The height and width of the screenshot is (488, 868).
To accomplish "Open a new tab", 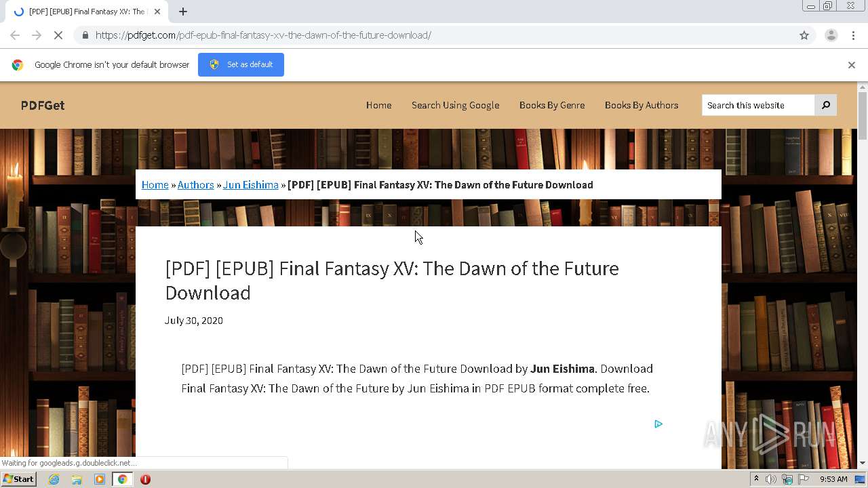I will click(x=183, y=12).
